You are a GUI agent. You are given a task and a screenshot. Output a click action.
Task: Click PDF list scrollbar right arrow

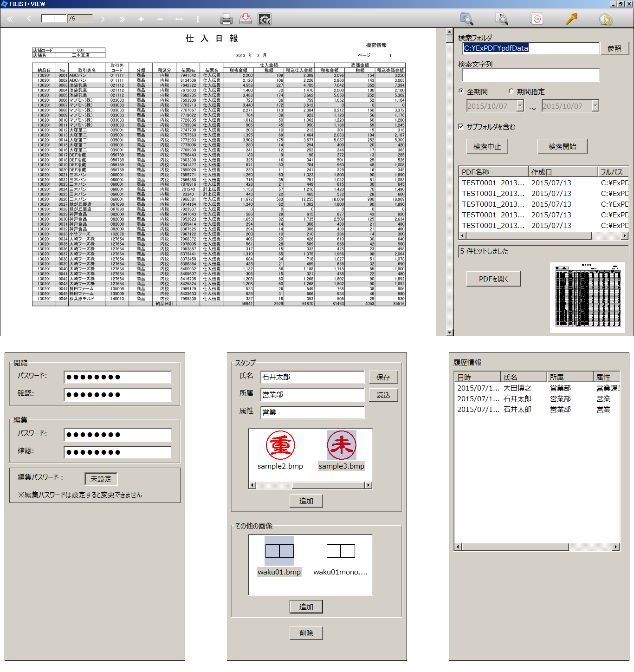coord(625,236)
